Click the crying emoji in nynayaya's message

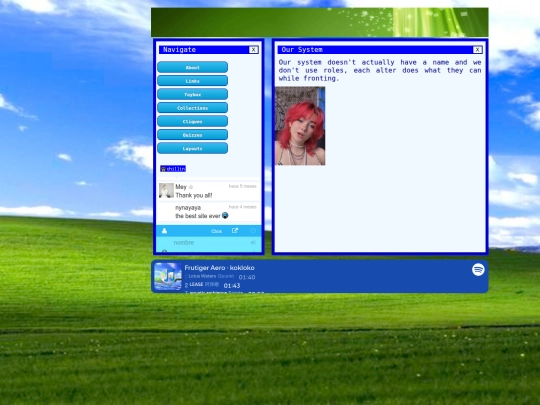click(x=225, y=216)
